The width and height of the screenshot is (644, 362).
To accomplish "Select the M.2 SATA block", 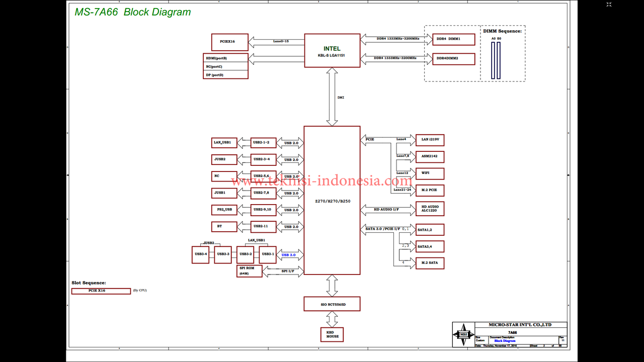I will click(x=430, y=263).
